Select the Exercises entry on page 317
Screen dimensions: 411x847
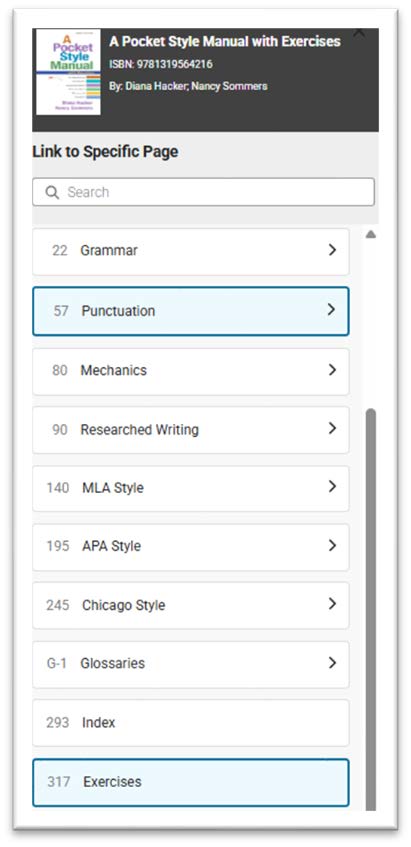tap(191, 782)
